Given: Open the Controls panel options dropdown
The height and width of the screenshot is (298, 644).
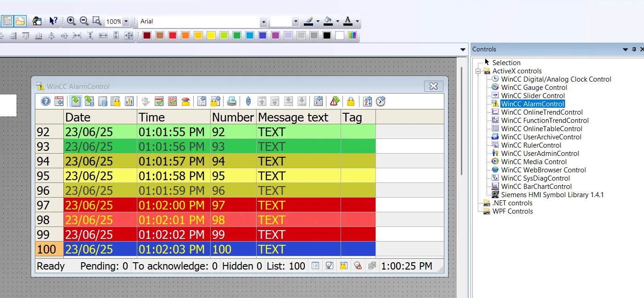Looking at the screenshot, I should (625, 50).
